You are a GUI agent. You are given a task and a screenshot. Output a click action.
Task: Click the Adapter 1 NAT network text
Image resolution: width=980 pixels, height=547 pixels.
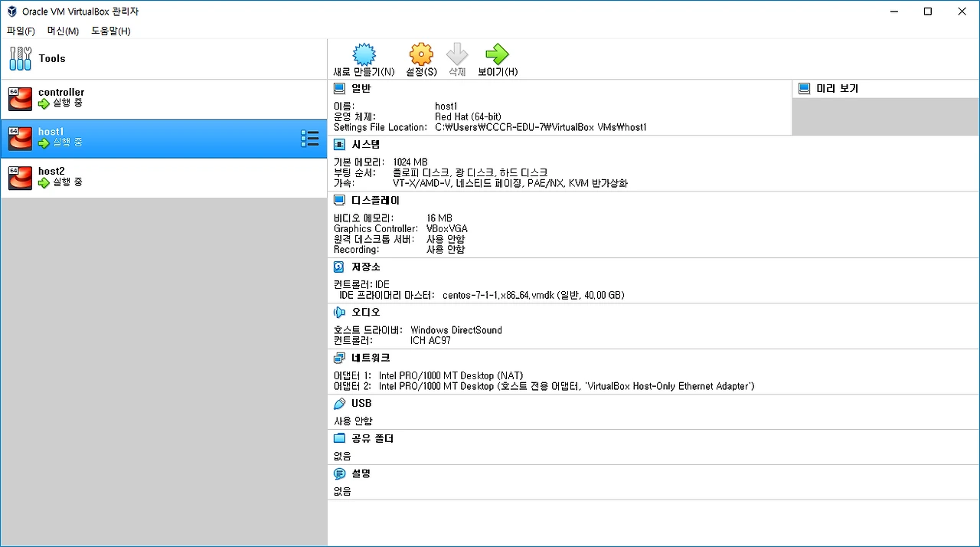coord(451,375)
